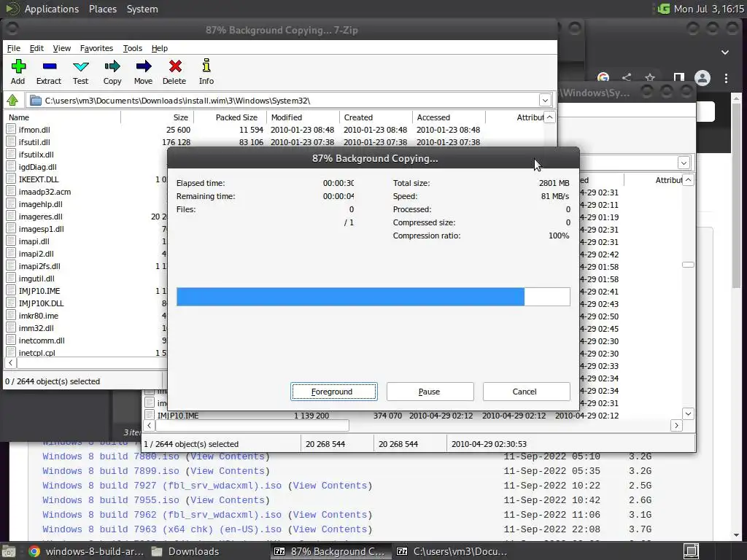
Task: Switch to 87% Background Copying taskbar item
Action: click(x=330, y=551)
